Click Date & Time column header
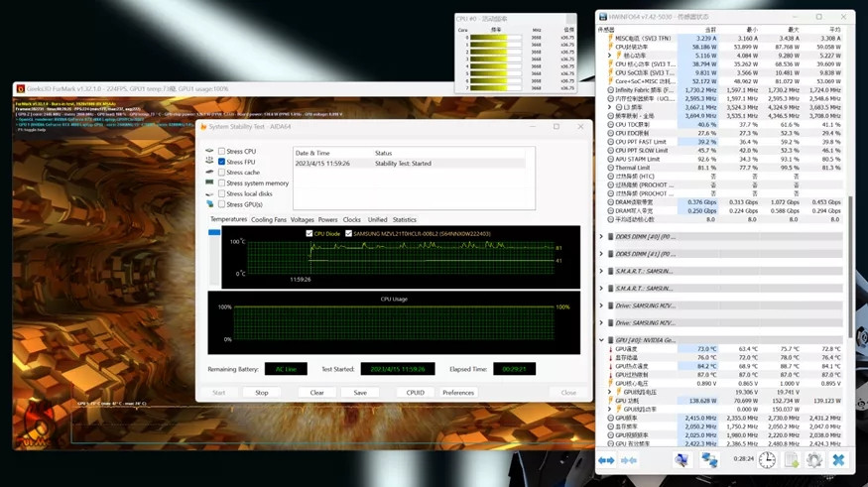 point(312,153)
